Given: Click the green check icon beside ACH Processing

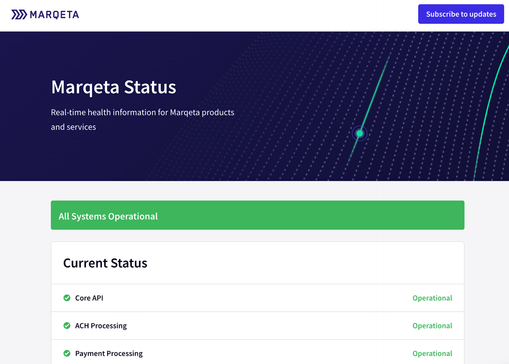Looking at the screenshot, I should (x=67, y=325).
